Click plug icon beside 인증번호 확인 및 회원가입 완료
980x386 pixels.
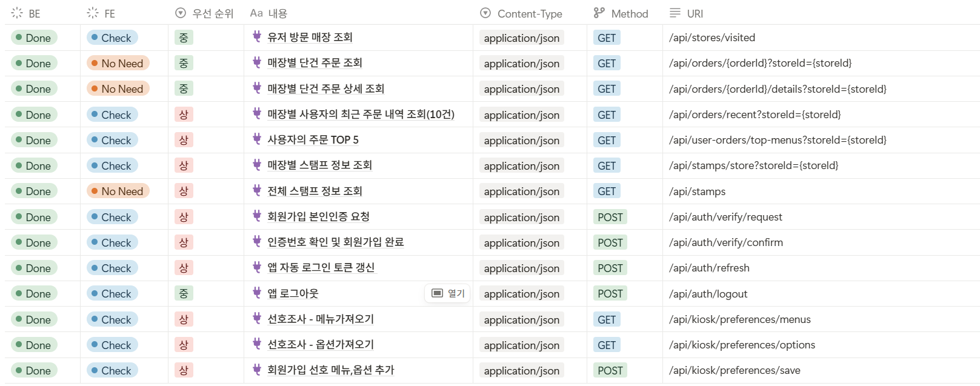[x=257, y=242]
